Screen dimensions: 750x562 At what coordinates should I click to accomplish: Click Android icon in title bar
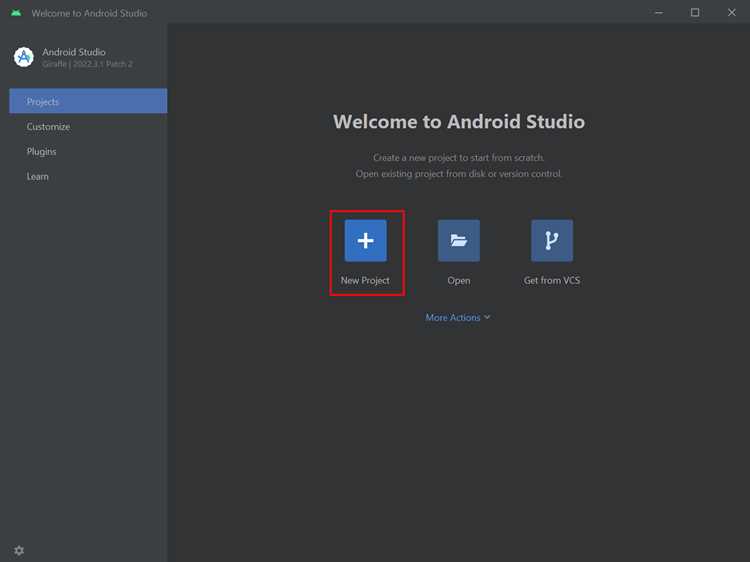click(16, 13)
